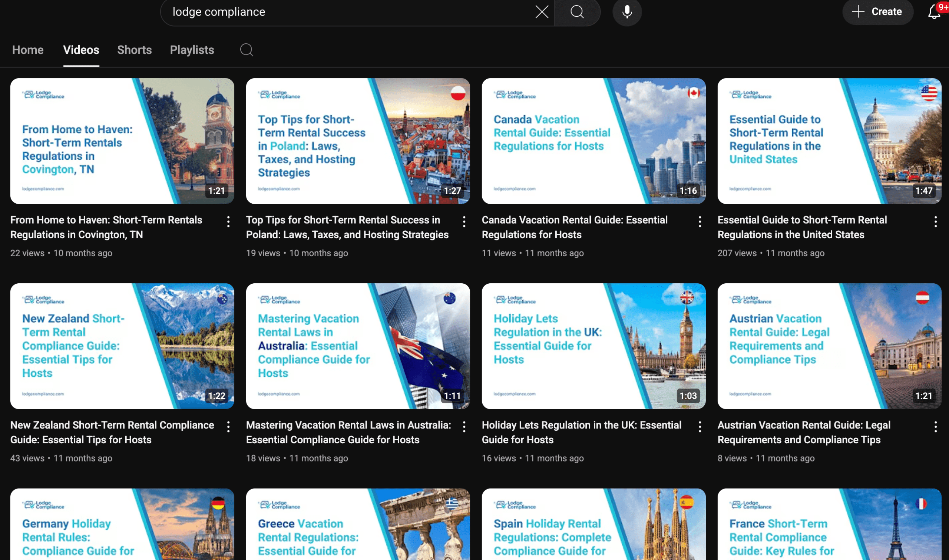Open the notifications bell
The image size is (949, 560).
[934, 12]
